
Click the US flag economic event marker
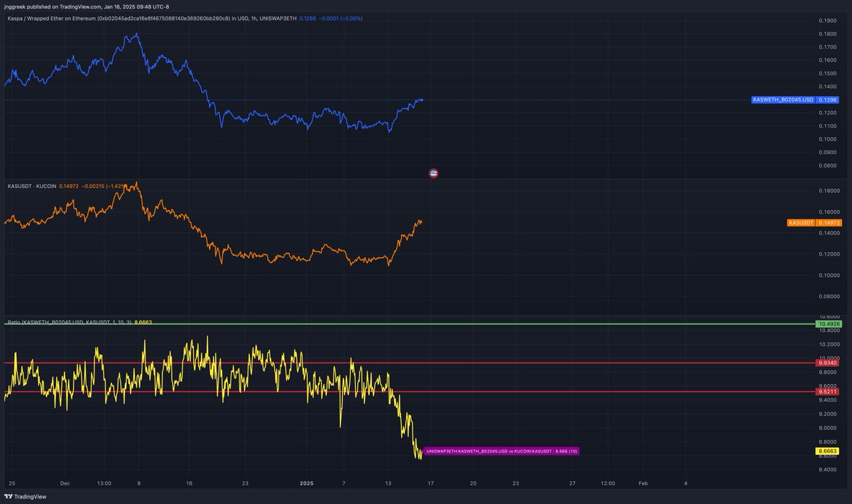coord(434,172)
